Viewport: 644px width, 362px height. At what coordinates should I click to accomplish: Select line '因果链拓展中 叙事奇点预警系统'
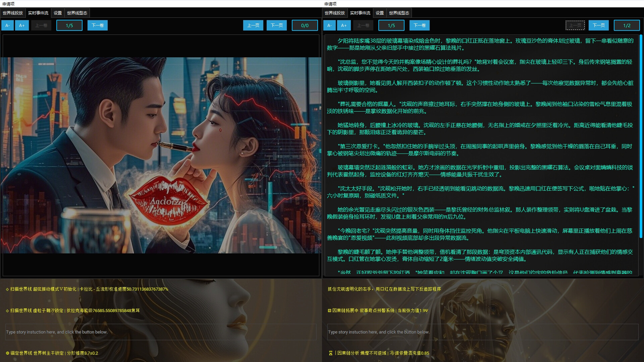point(378,310)
